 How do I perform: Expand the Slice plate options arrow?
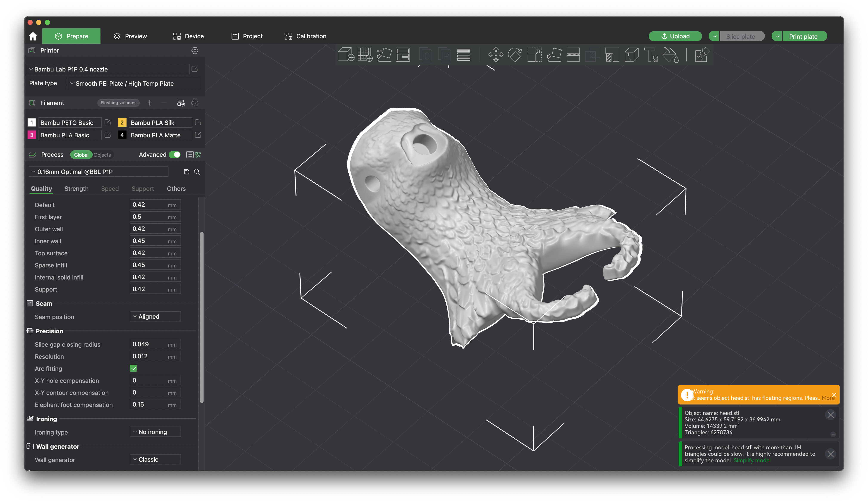(x=714, y=36)
